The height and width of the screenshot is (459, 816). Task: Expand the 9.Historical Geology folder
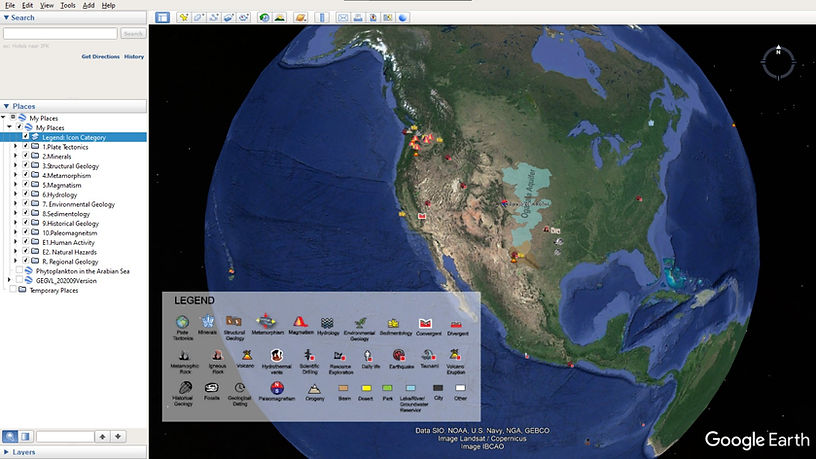pos(16,223)
